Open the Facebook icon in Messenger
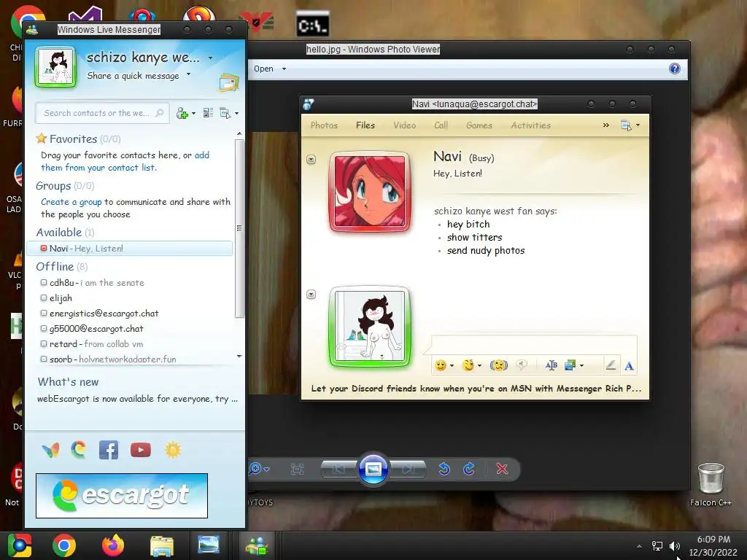The height and width of the screenshot is (560, 747). pyautogui.click(x=109, y=450)
